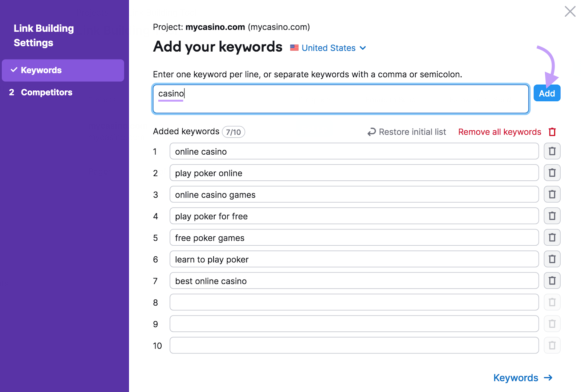Expand the country selector chevron
Viewport: 581px width, 392px height.
[x=363, y=48]
